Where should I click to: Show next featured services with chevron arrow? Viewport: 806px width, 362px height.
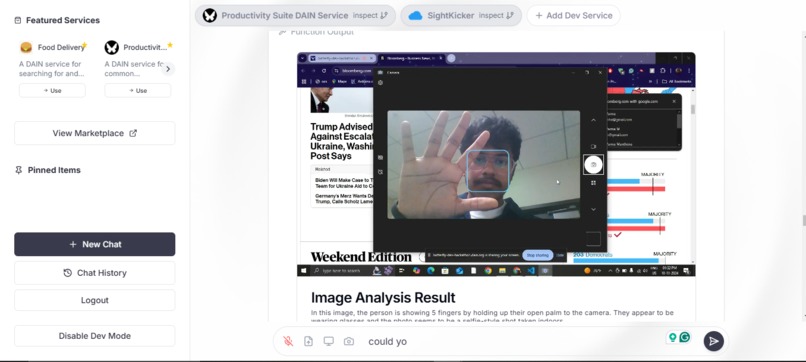168,69
